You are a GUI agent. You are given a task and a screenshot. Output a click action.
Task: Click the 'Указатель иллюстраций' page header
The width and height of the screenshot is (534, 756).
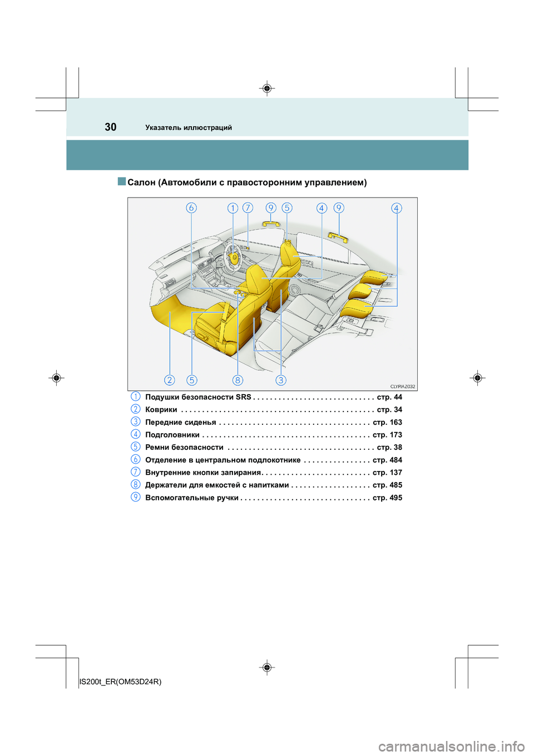tap(189, 127)
